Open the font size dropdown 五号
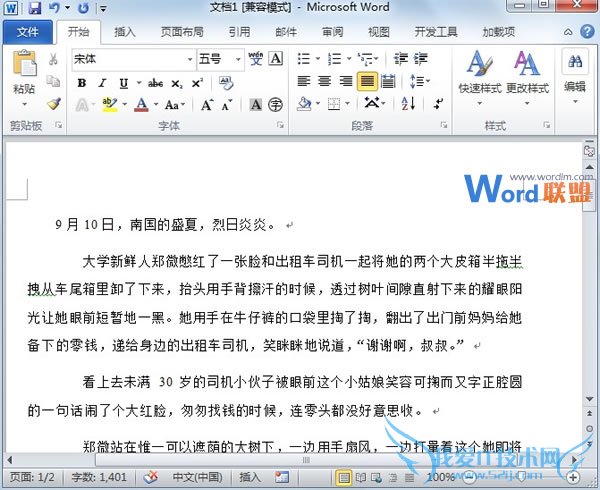 238,59
